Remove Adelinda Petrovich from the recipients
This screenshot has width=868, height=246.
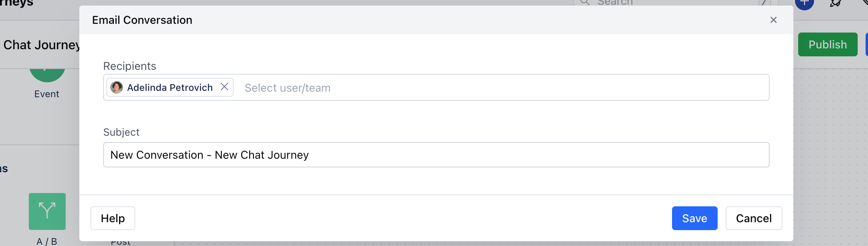point(224,87)
